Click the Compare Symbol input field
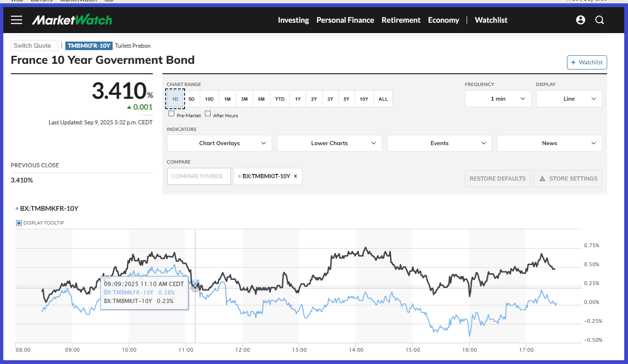This screenshot has width=628, height=364. tap(199, 176)
